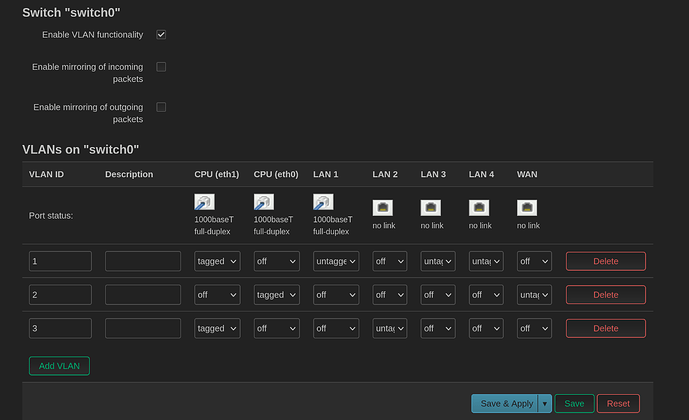
Task: Click the LAN 3 no link port icon
Action: (431, 208)
